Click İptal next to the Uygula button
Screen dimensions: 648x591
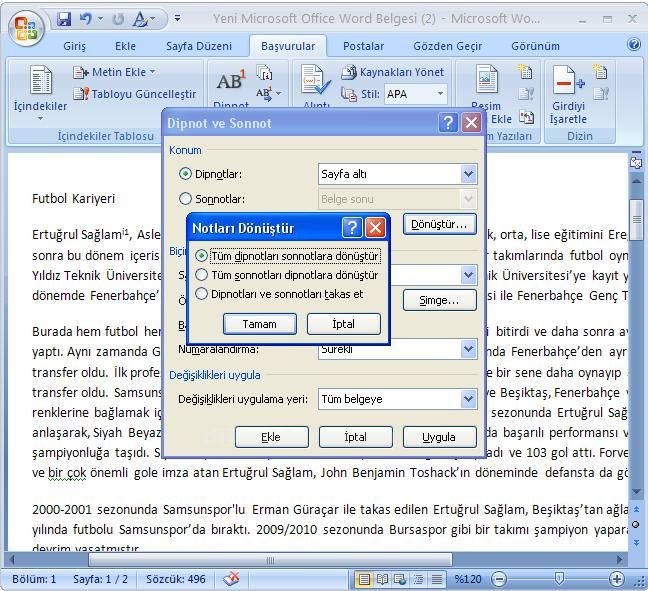[x=355, y=437]
